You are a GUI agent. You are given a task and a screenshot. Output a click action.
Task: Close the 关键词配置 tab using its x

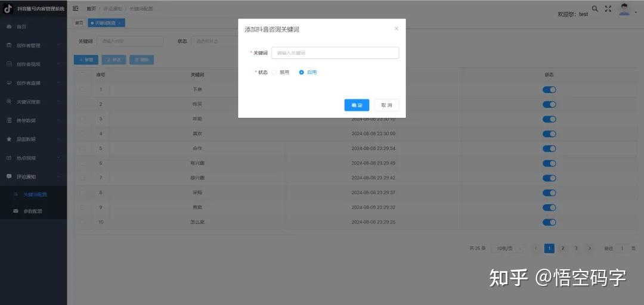point(119,23)
